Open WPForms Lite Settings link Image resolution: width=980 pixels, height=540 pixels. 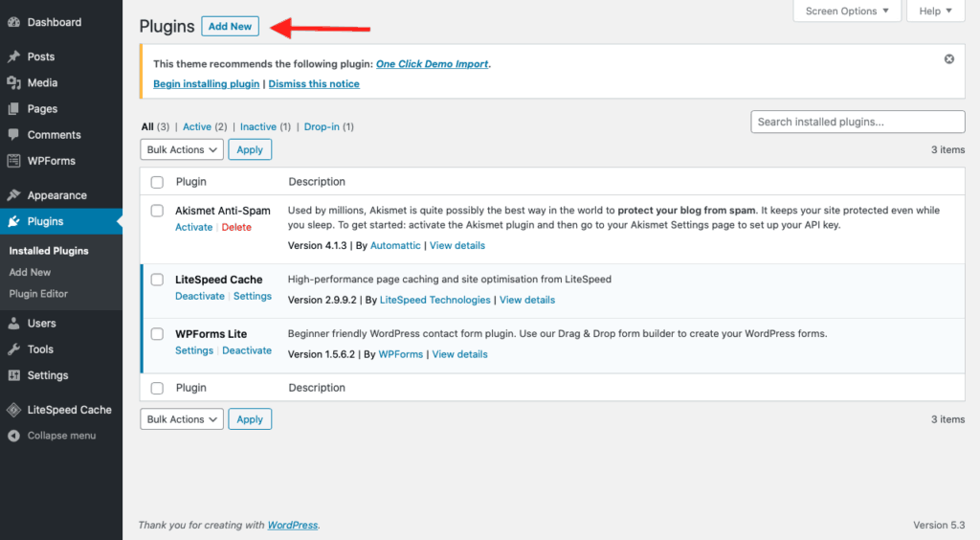coord(193,350)
